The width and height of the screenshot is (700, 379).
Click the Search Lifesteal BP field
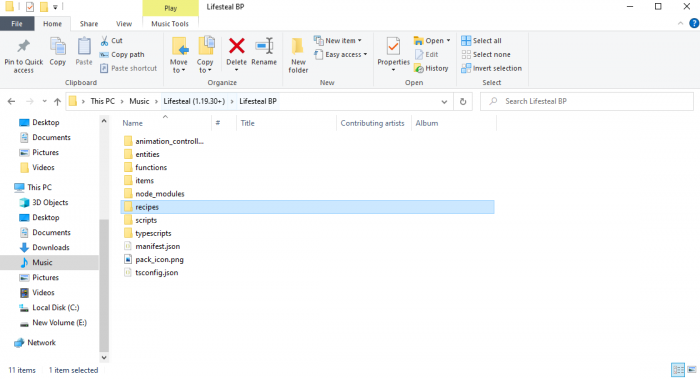click(x=587, y=101)
